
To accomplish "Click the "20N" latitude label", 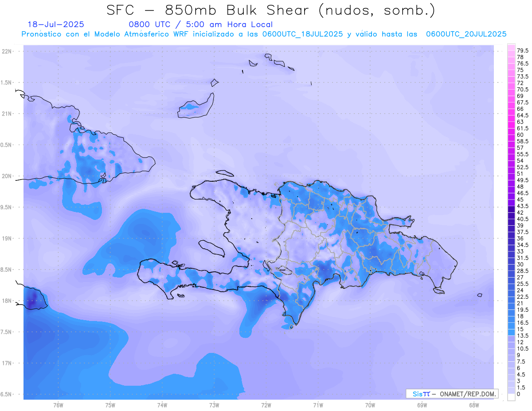I will pos(7,176).
